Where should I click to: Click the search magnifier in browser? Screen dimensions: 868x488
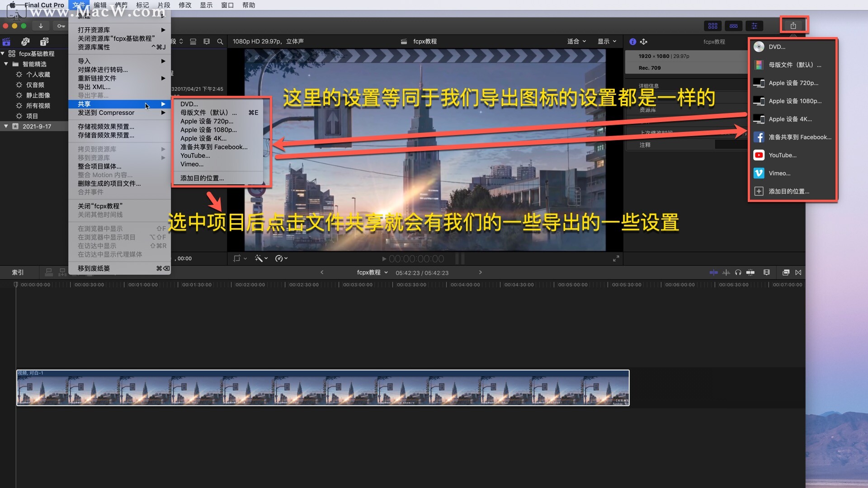point(220,42)
